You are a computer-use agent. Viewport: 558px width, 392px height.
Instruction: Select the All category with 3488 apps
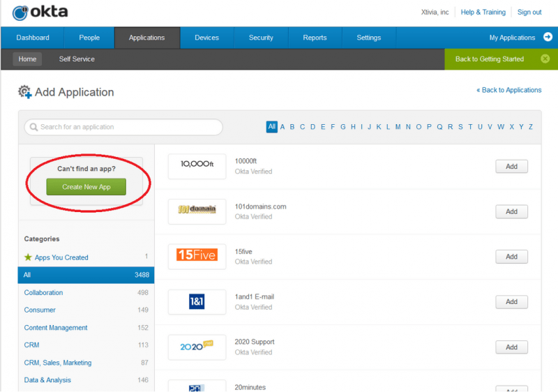(86, 275)
